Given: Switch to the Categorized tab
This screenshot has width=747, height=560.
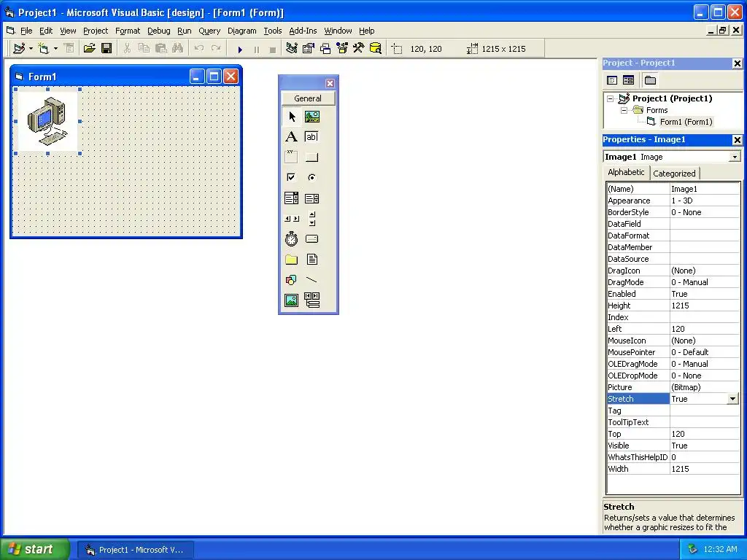Looking at the screenshot, I should tap(674, 174).
